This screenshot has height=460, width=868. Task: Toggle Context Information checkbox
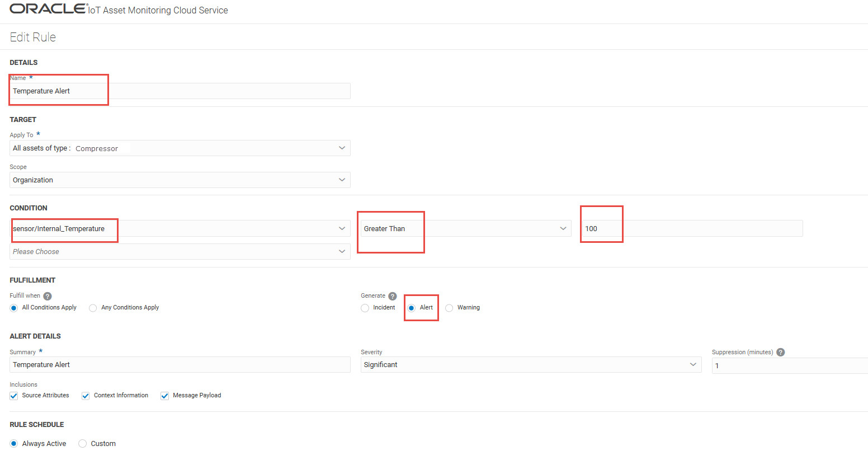[x=86, y=396]
